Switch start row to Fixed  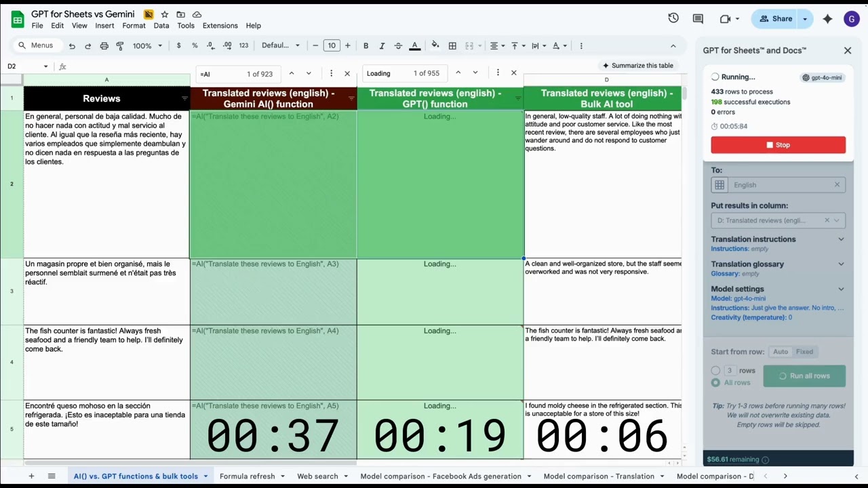point(805,352)
